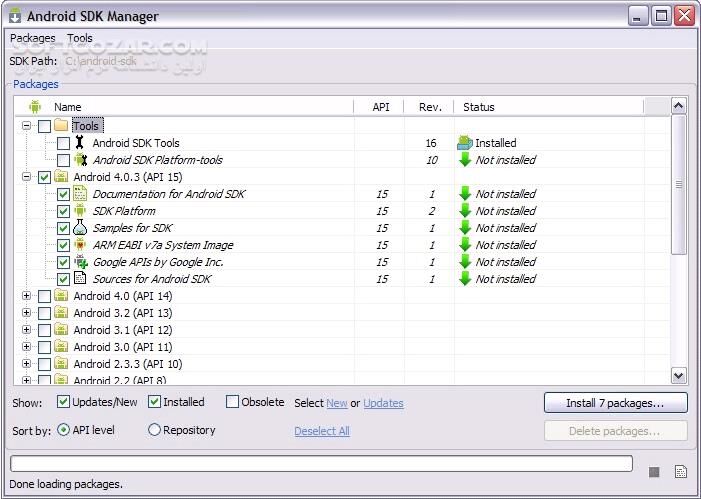The image size is (701, 499).
Task: Check the Android SDK Tools checkbox
Action: click(63, 143)
